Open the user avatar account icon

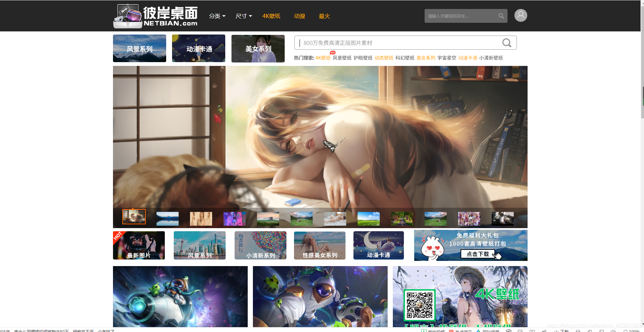click(x=521, y=16)
